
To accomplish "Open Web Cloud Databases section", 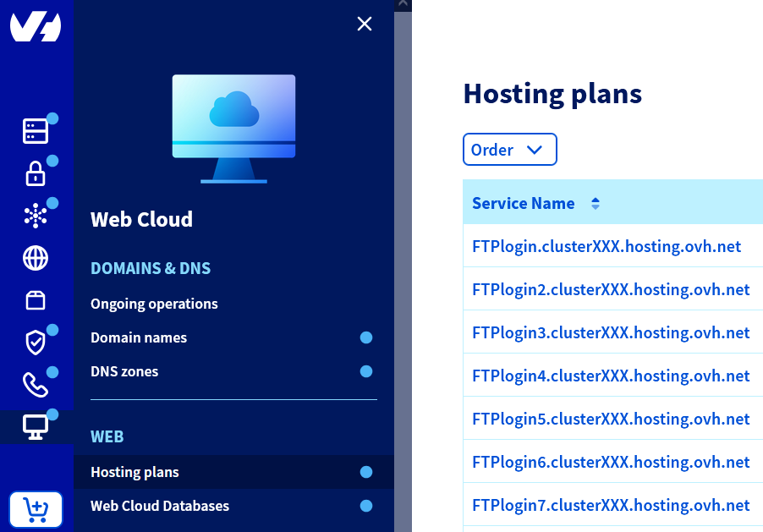I will coord(160,507).
